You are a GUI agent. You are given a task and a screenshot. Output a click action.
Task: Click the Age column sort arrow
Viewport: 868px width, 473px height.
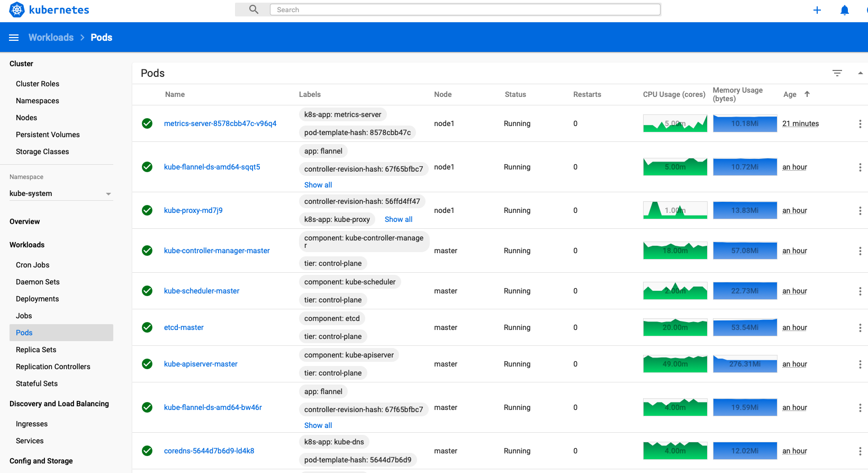pyautogui.click(x=807, y=94)
